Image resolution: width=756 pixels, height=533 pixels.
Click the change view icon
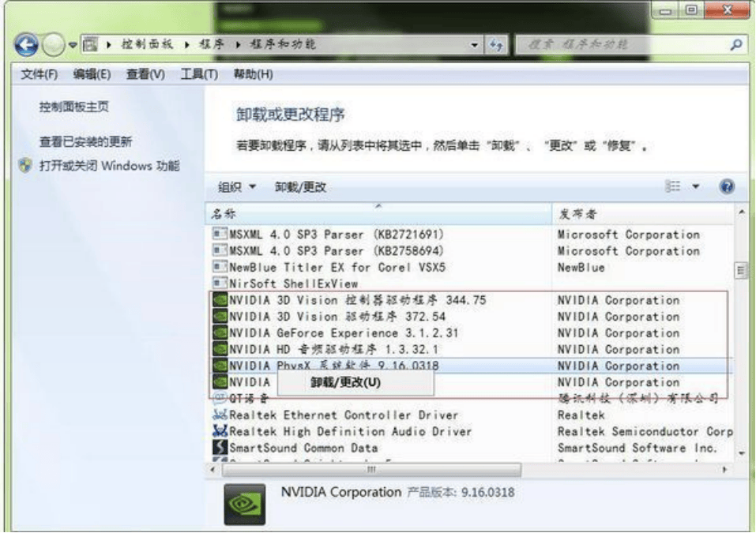click(x=672, y=186)
